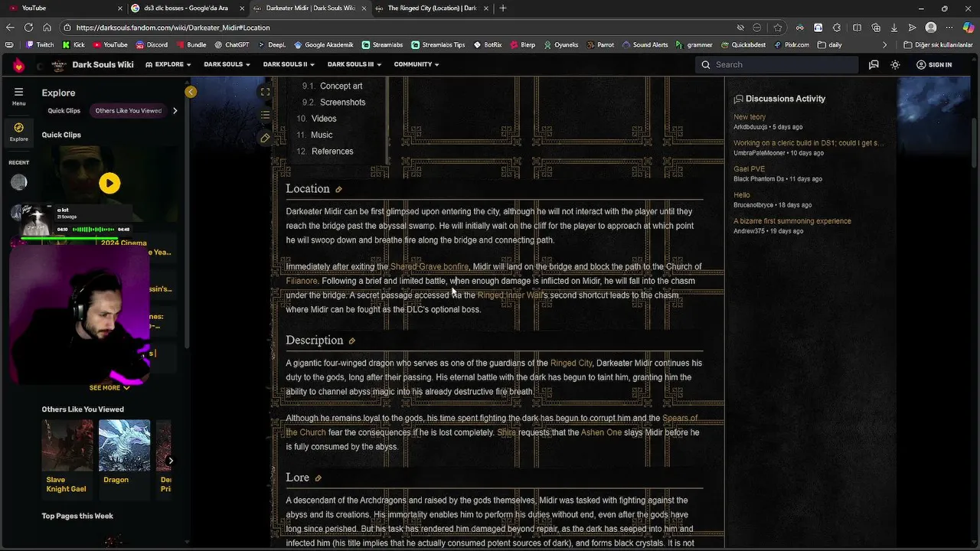Open the Ringed Inner Wall link
The image size is (980, 551).
[509, 295]
